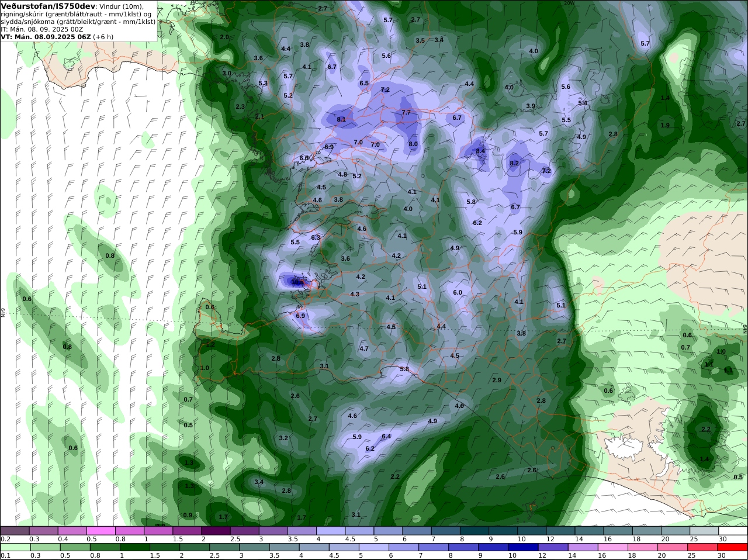
Task: Click the 0.9 value label on the map
Action: coord(188,515)
